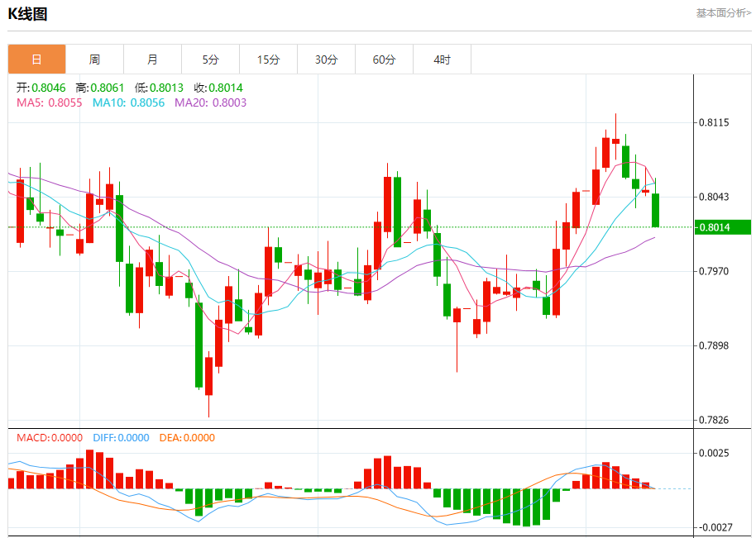
Task: Select the 30分 interval tab
Action: (x=326, y=60)
